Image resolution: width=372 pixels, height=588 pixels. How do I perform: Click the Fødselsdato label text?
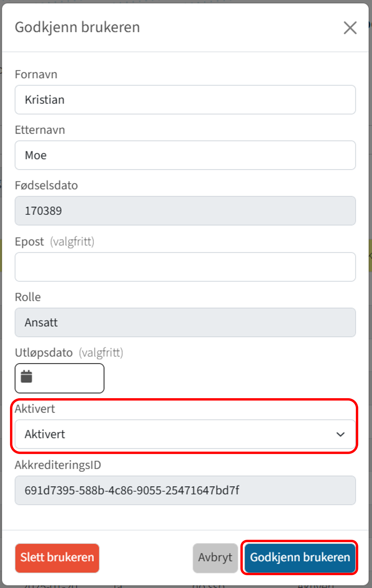(46, 185)
